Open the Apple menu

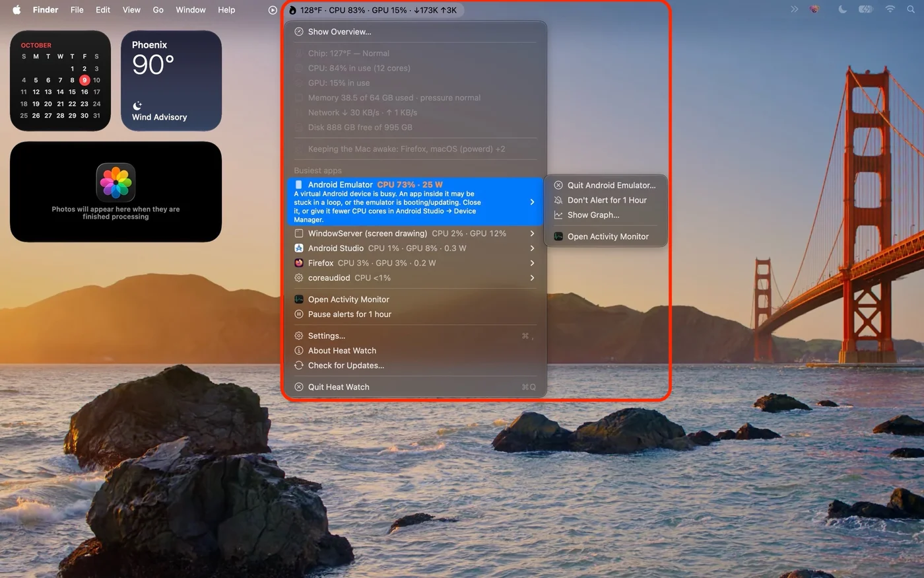[16, 10]
